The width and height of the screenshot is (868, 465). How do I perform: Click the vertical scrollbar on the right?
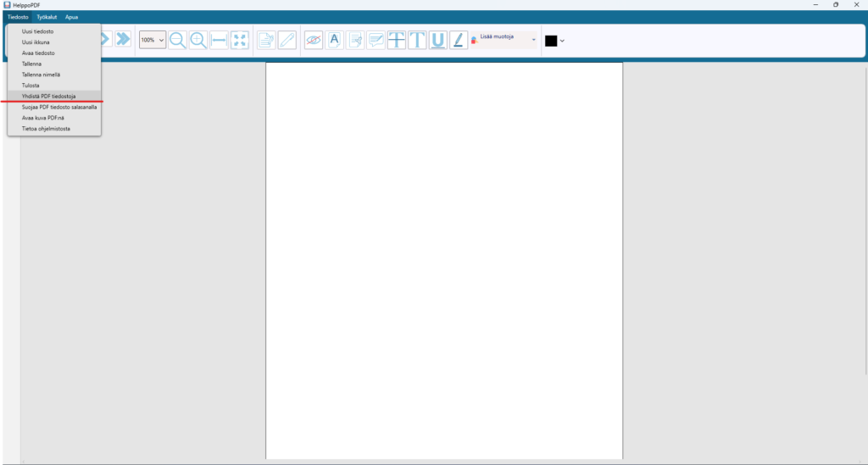865,221
